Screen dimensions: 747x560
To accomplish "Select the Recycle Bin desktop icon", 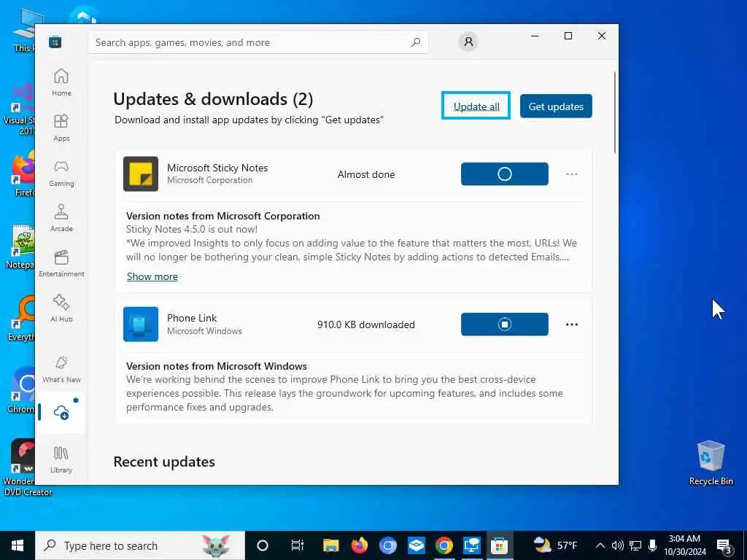I will coord(711,462).
